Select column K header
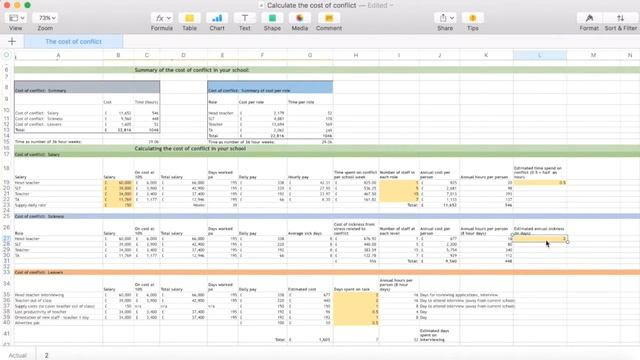Viewport: 640px width, 360px height. point(486,55)
